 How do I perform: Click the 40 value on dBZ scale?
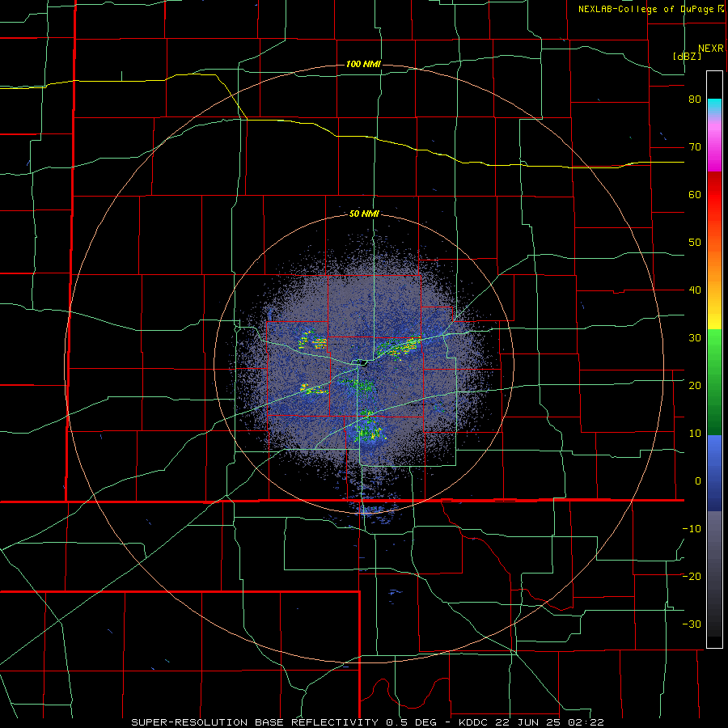coord(695,290)
